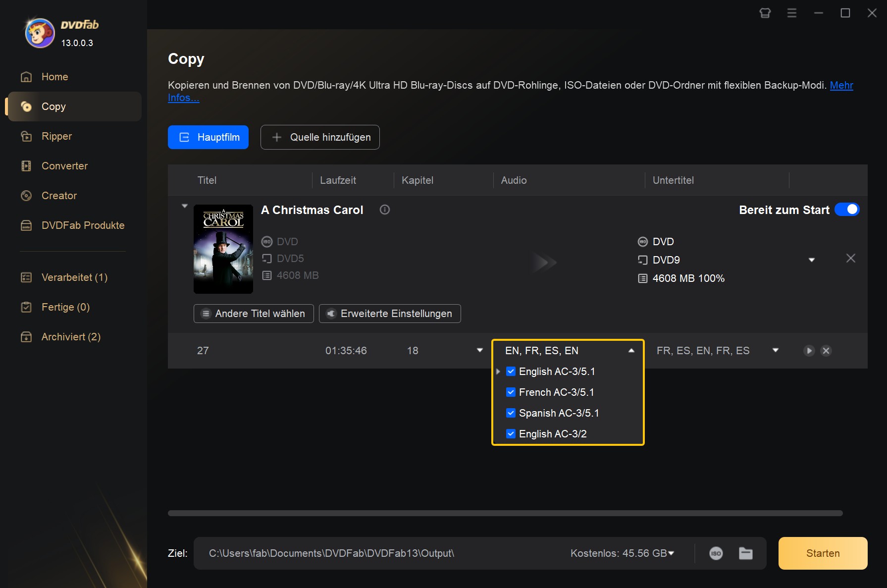Click the Archiviert archive icon
Screen dimensions: 887x588
click(x=26, y=337)
